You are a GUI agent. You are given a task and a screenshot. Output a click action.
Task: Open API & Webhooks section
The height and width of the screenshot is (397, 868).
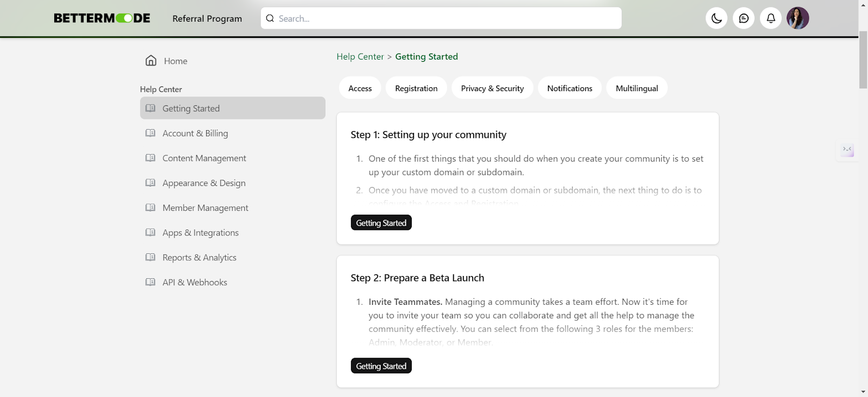[233, 283]
